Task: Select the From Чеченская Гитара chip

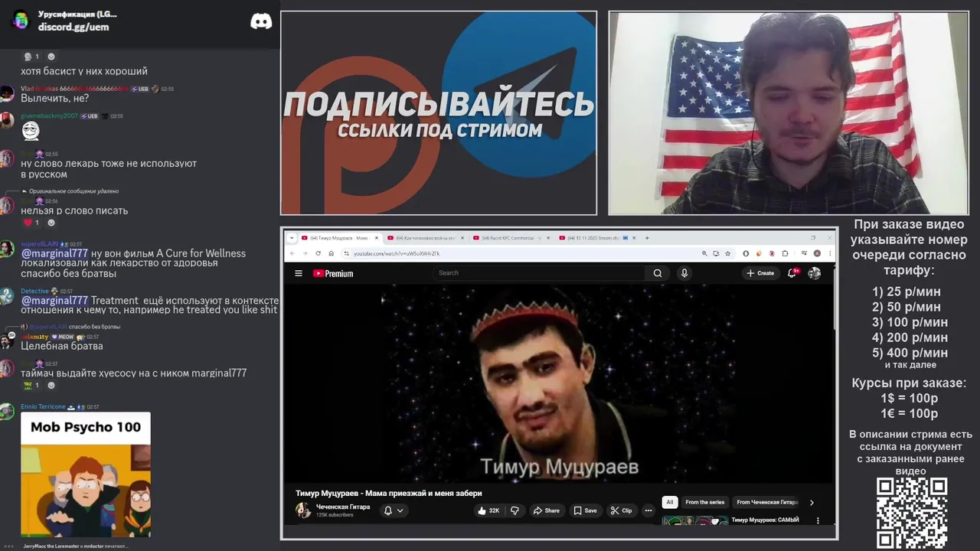Action: click(767, 502)
